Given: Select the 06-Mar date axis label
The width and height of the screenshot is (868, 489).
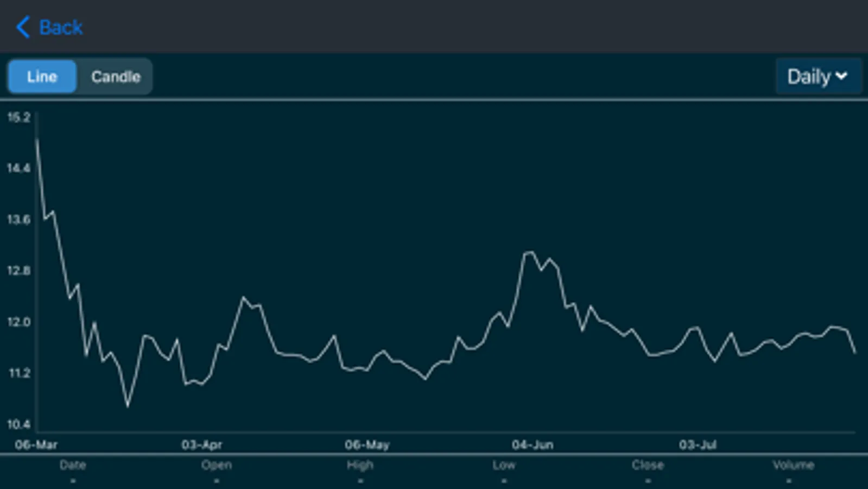Looking at the screenshot, I should [36, 444].
